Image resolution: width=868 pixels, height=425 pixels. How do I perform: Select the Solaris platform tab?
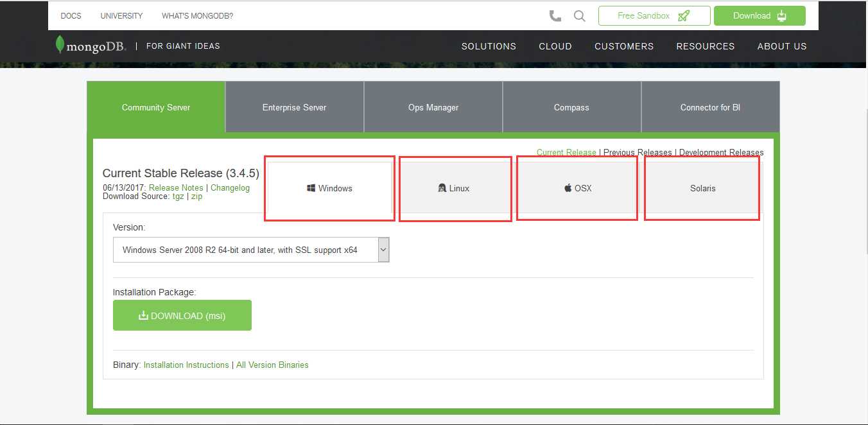pyautogui.click(x=703, y=188)
